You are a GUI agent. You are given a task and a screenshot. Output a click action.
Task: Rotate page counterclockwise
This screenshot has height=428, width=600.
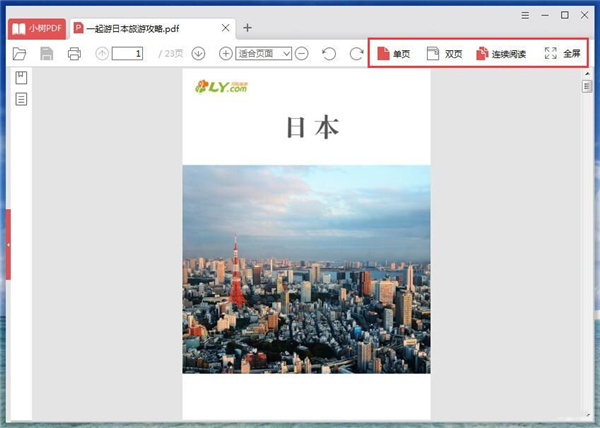[x=329, y=54]
